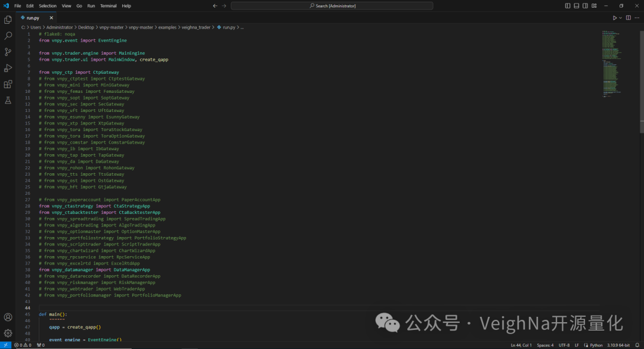Image resolution: width=644 pixels, height=349 pixels.
Task: Open the Search view in activity bar
Action: point(8,36)
